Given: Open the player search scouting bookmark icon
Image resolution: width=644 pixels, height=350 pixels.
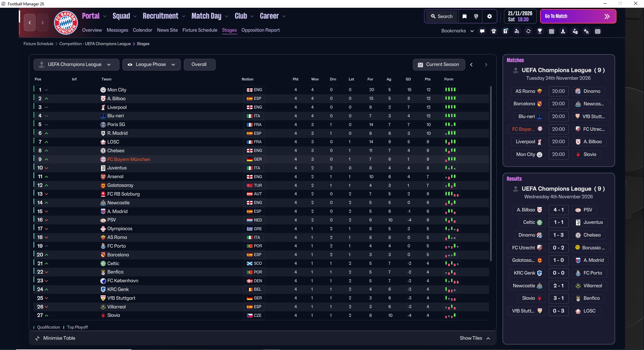Looking at the screenshot, I should tap(517, 31).
